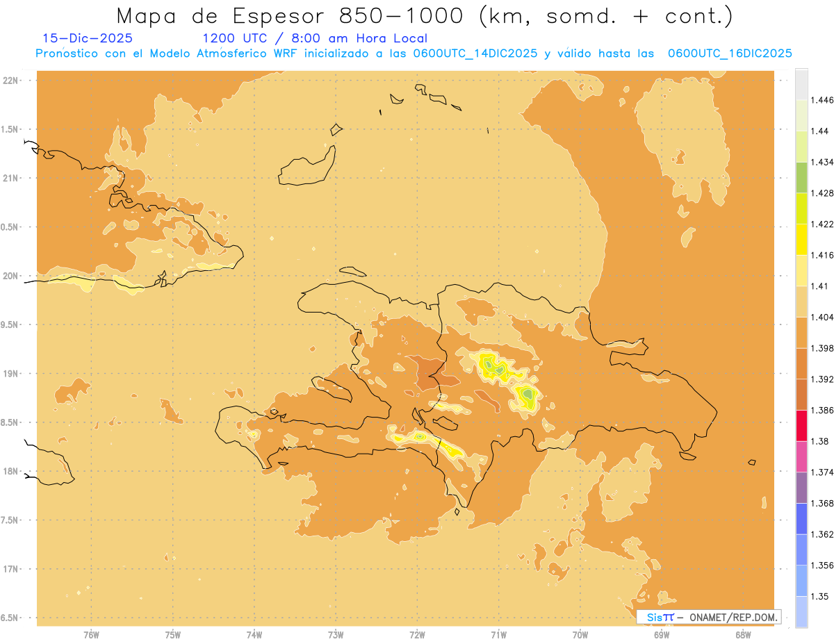Click the longitude label '76W'
The height and width of the screenshot is (644, 834).
91,634
